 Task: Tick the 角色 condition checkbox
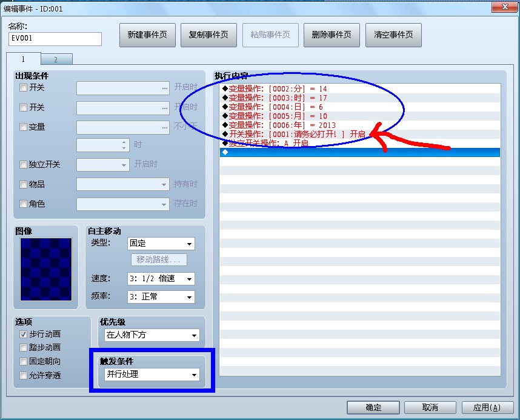click(23, 204)
